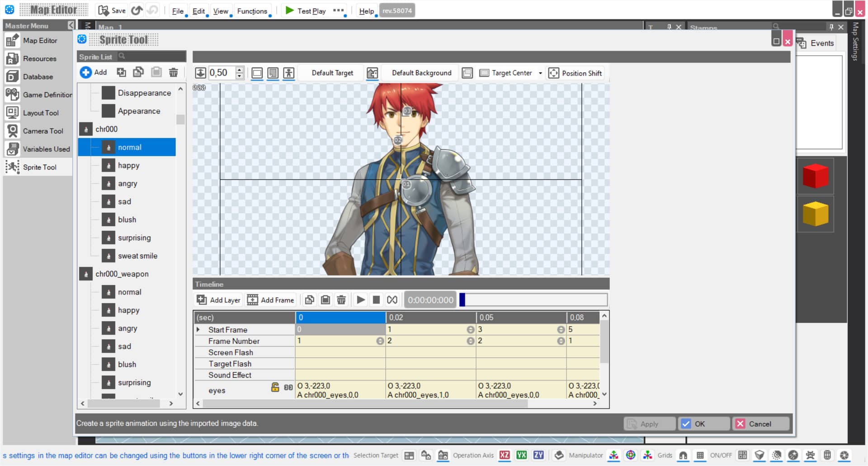Click the move manipulator icon
Screen dimensions: 868x466
613,455
